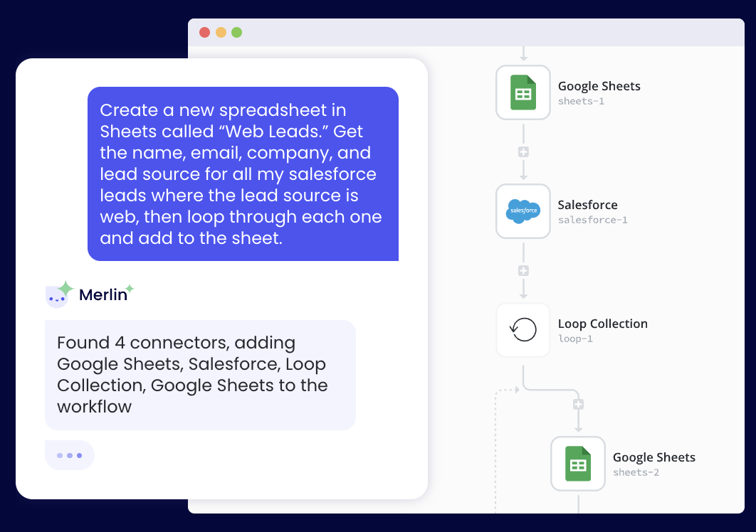Click the green maximize window button
Image resolution: width=756 pixels, height=532 pixels.
click(x=237, y=32)
